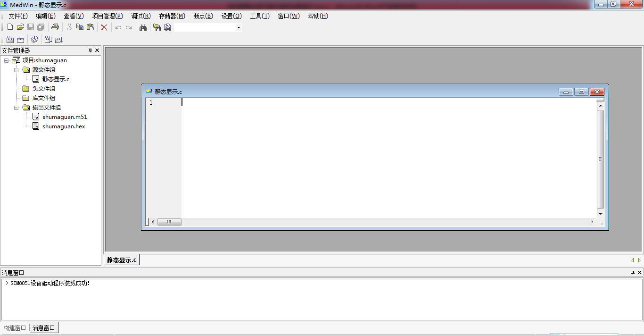Screen dimensions: 644x335
Task: Close the 消息窗口 panel
Action: [x=640, y=273]
